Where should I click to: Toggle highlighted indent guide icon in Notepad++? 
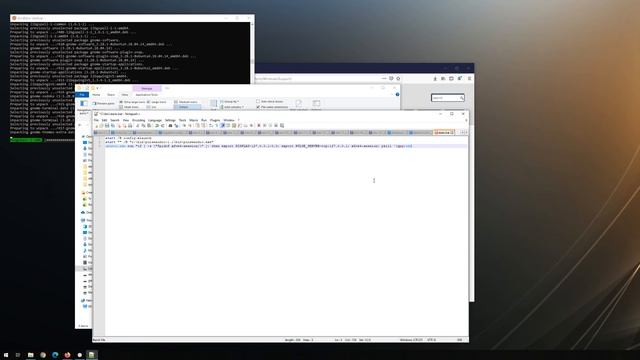(222, 126)
